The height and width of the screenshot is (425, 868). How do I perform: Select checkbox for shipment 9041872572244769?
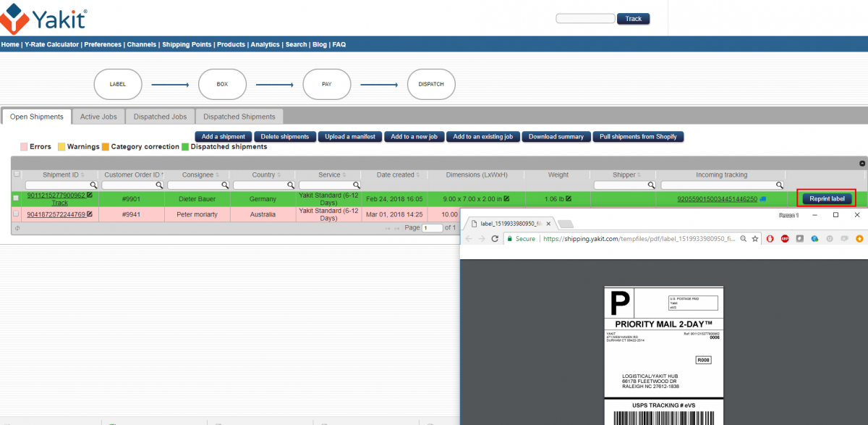[17, 214]
